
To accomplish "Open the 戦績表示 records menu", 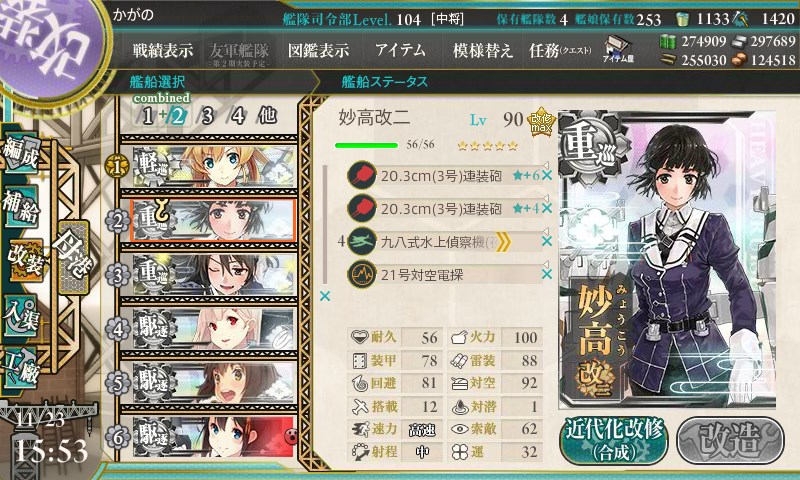I will [163, 50].
